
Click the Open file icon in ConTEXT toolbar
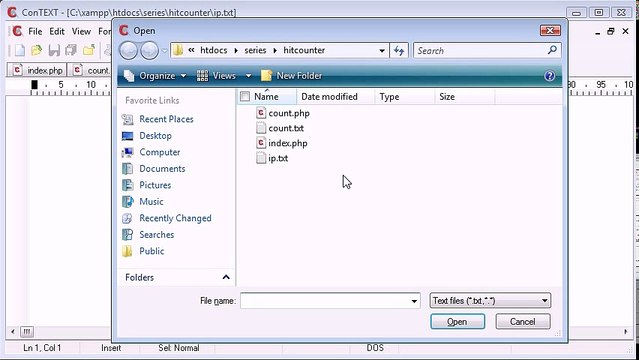(37, 50)
